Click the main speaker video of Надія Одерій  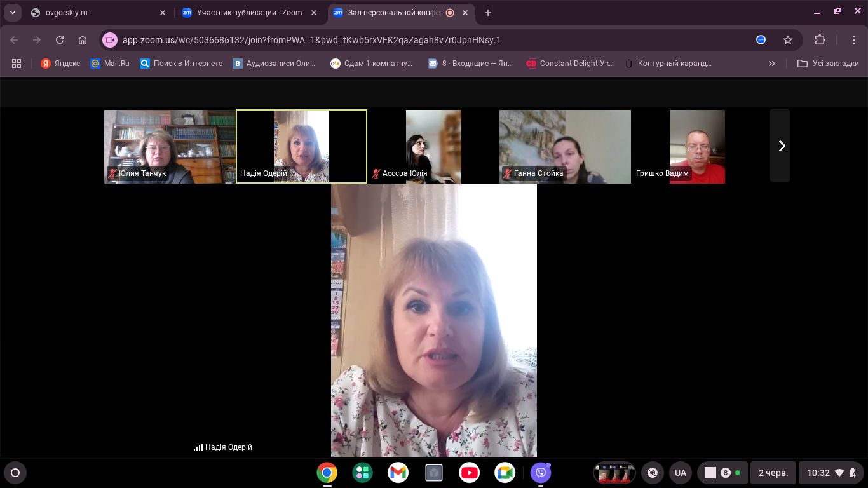click(434, 321)
